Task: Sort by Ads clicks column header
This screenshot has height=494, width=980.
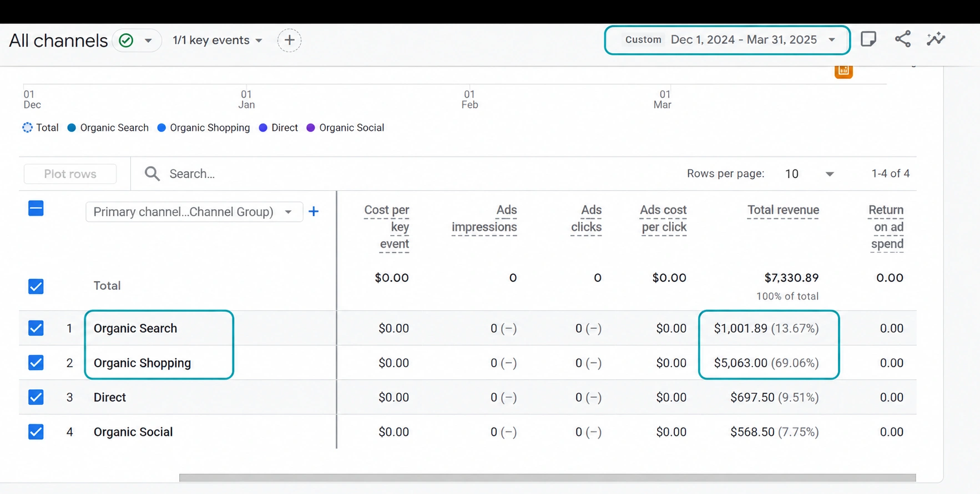Action: point(587,218)
